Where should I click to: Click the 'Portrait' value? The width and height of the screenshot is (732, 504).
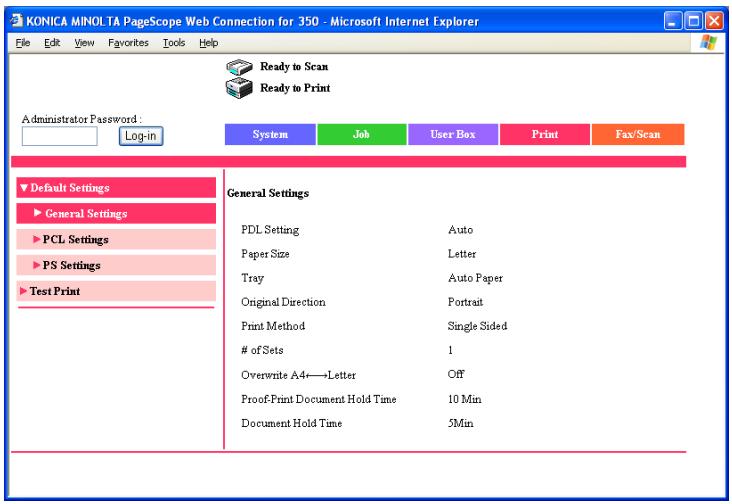click(x=465, y=302)
